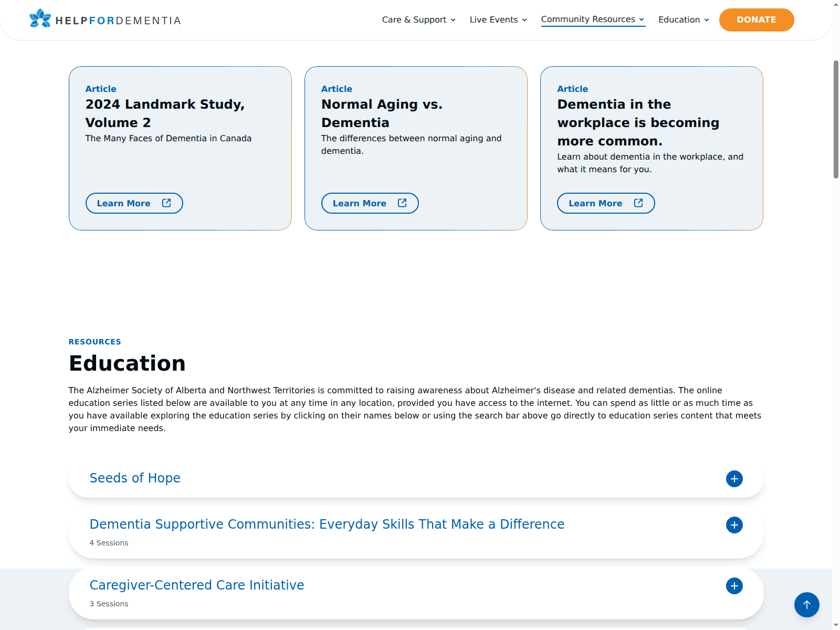Click the orange DONATE button
Image resolution: width=840 pixels, height=630 pixels.
coord(757,20)
